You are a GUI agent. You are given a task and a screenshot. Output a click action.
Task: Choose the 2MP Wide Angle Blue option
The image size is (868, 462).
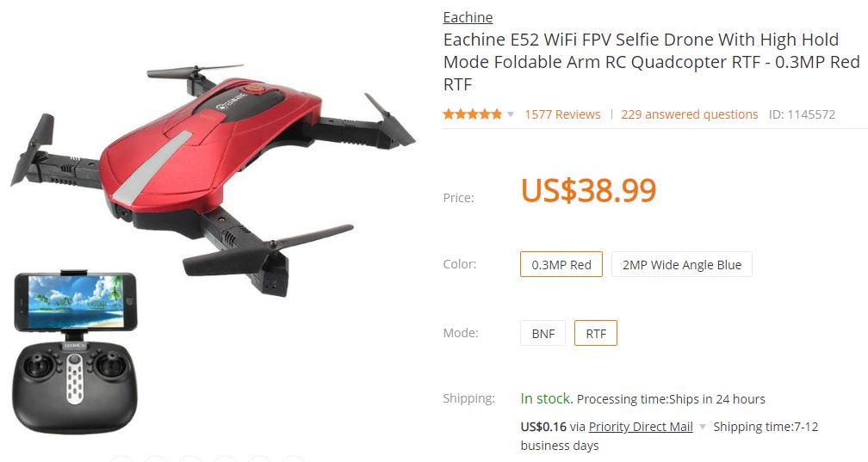pos(681,264)
